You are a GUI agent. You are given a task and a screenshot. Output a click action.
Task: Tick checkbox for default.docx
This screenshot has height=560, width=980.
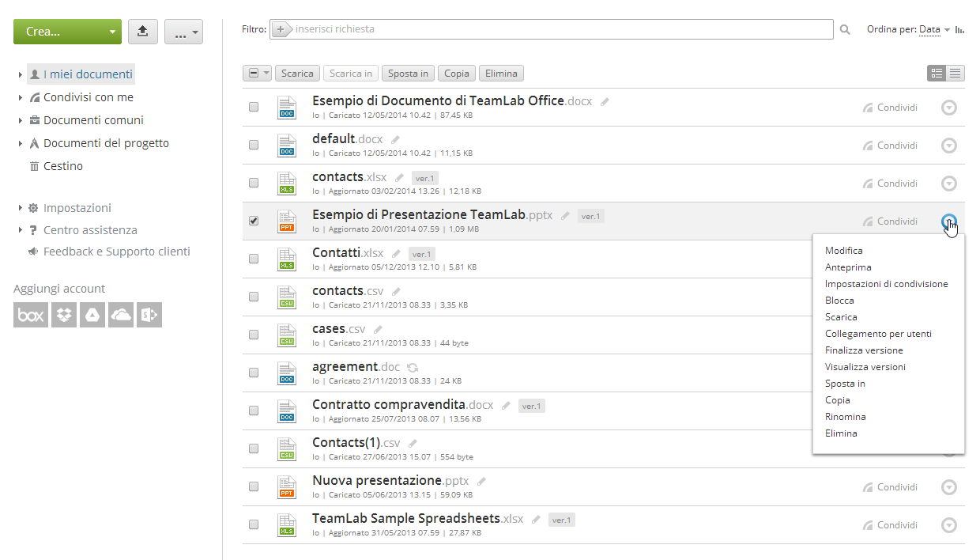(x=254, y=145)
